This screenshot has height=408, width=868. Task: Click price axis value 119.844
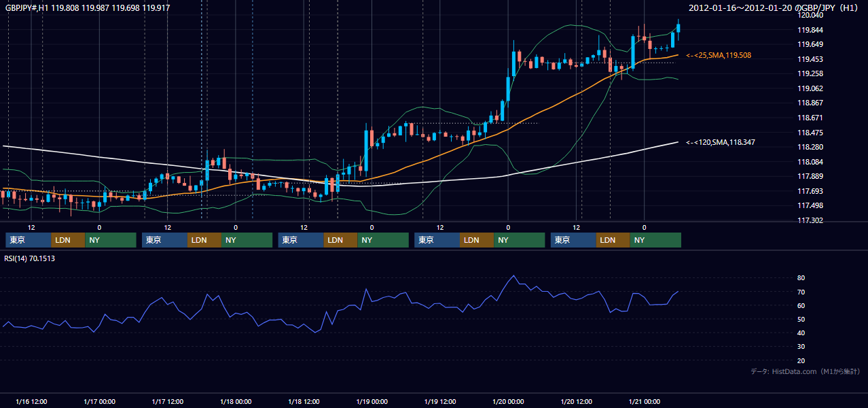click(x=810, y=31)
